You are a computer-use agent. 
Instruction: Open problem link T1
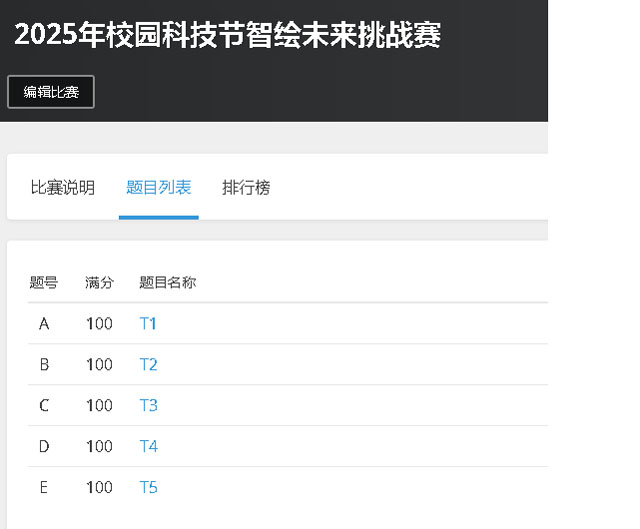click(x=148, y=324)
